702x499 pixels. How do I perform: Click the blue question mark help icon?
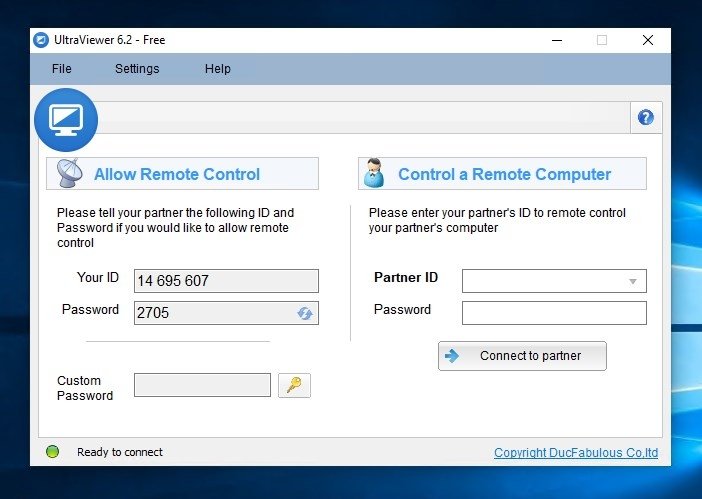[645, 118]
